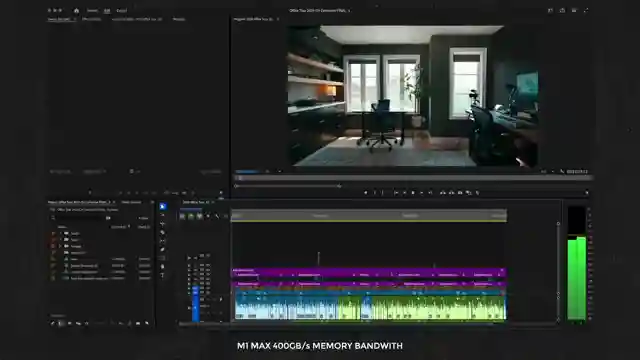Select the Pen tool
The width and height of the screenshot is (640, 360).
pyautogui.click(x=163, y=249)
